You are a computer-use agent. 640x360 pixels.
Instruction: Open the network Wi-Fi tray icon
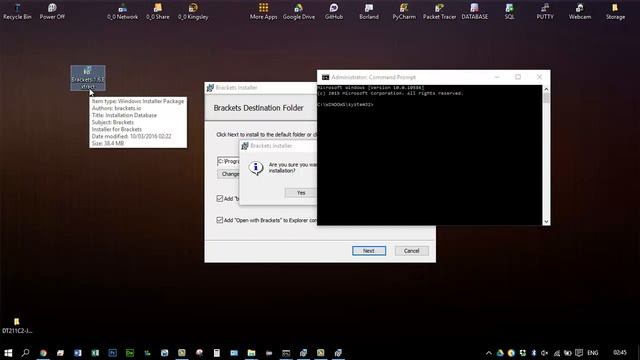tap(556, 353)
